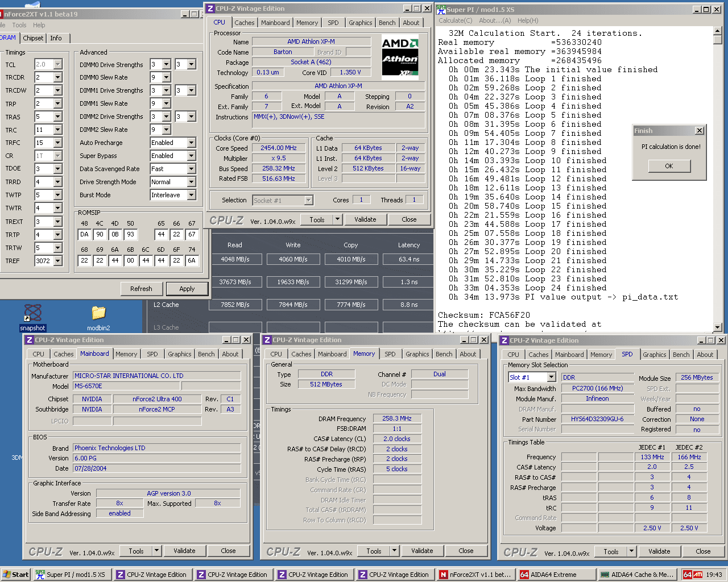Screen dimensions: 728x582
Task: Click the ROMSIP field containing DA
Action: tap(84, 234)
